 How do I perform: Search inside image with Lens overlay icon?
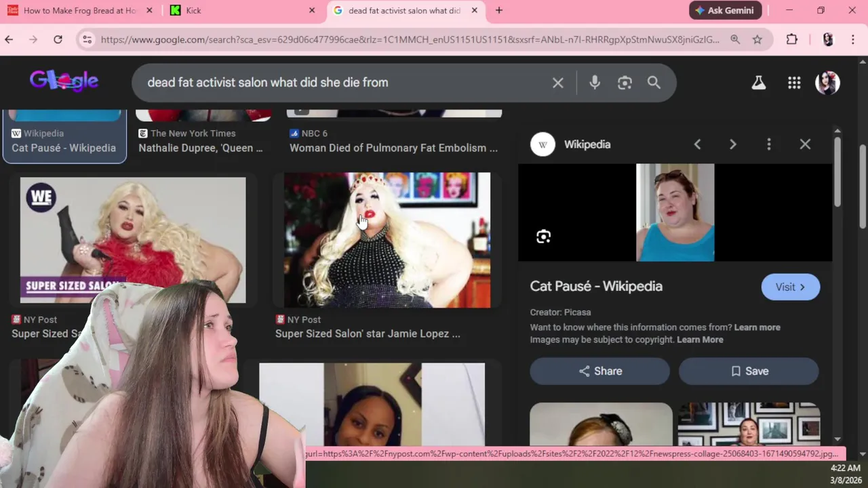tap(543, 237)
